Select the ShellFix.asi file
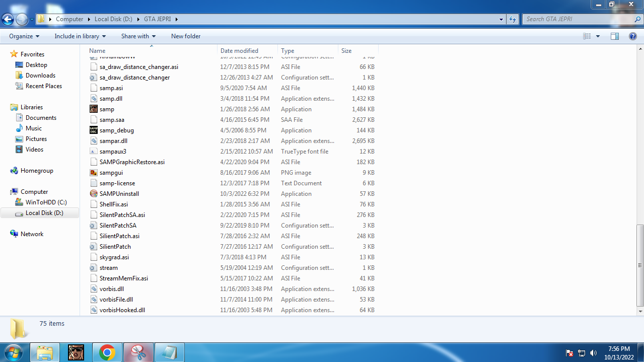Viewport: 644px width, 362px height. (114, 204)
